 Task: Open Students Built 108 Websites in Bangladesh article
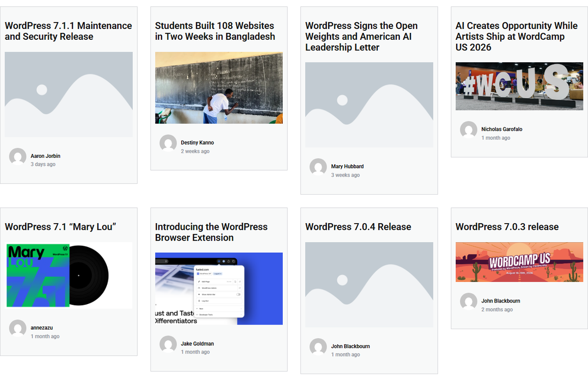[x=215, y=31]
